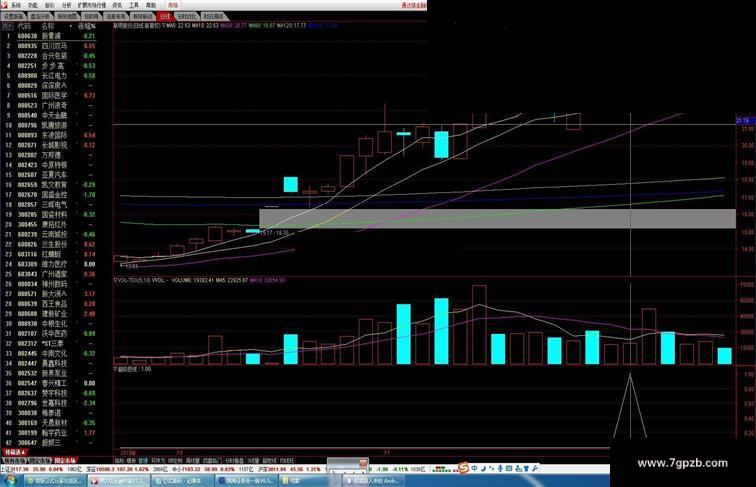Select stock row 000935 四川双马
The height and width of the screenshot is (487, 756).
(51, 46)
